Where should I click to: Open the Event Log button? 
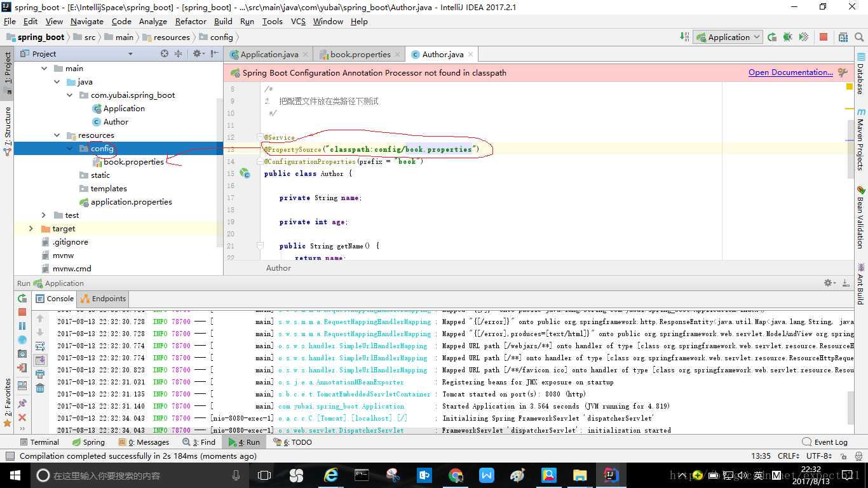click(825, 442)
